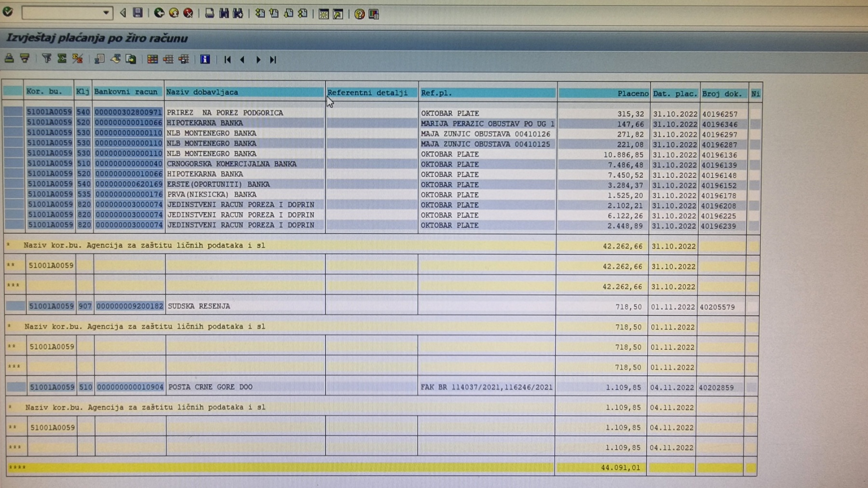
Task: Click the Find binoculars icon
Action: [x=224, y=13]
